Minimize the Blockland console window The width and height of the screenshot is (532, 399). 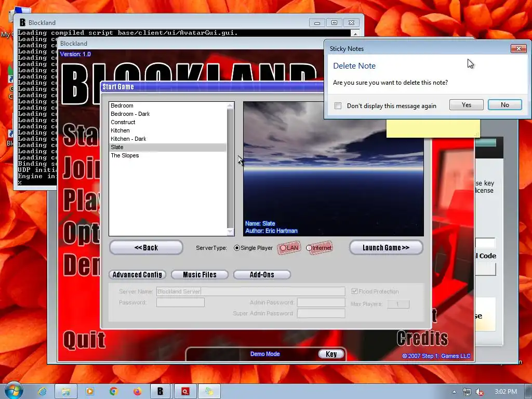point(317,23)
